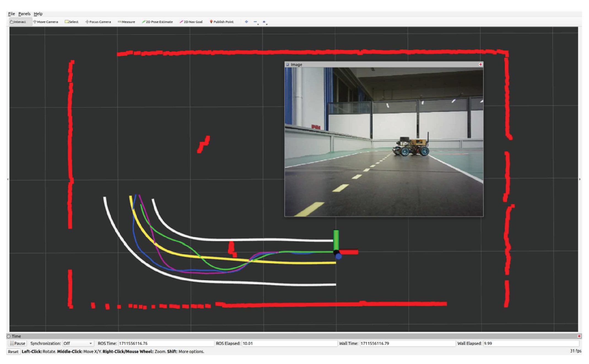Click the Image panel title bar
Image resolution: width=589 pixels, height=364 pixels.
(x=384, y=65)
